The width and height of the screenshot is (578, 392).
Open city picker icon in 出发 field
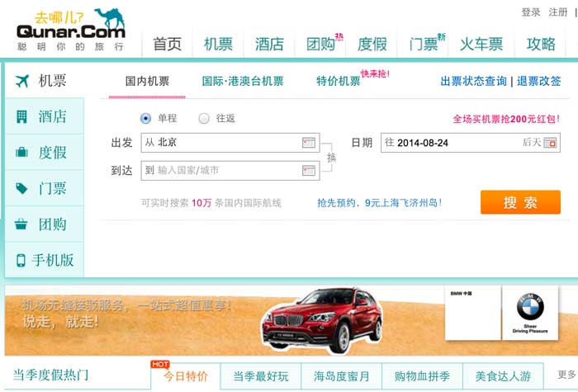309,143
